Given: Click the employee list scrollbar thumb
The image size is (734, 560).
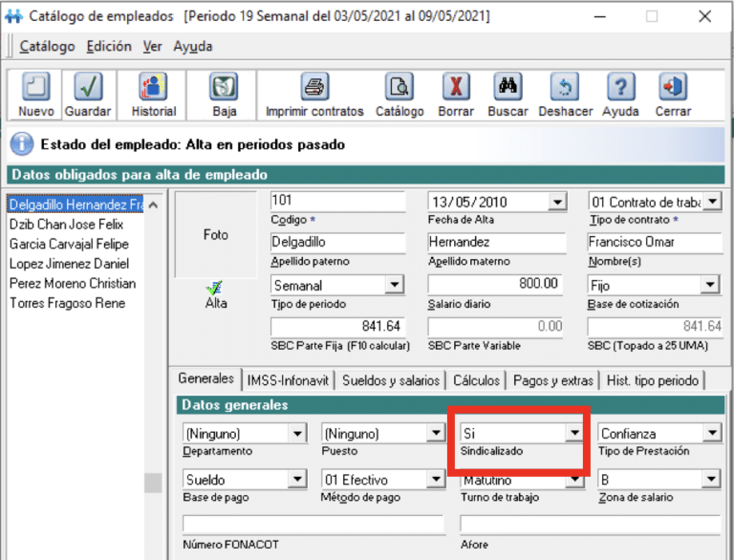Looking at the screenshot, I should pos(153,483).
